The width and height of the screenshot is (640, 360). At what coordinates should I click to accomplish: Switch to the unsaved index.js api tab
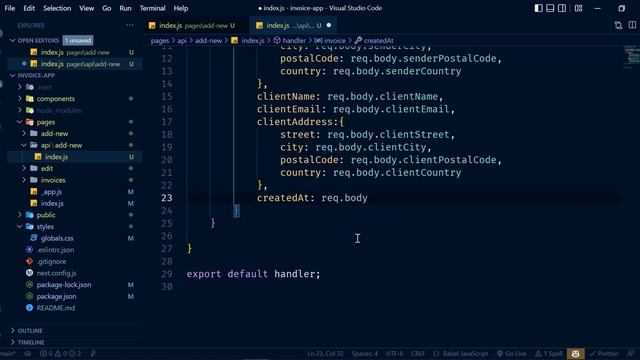coord(293,25)
